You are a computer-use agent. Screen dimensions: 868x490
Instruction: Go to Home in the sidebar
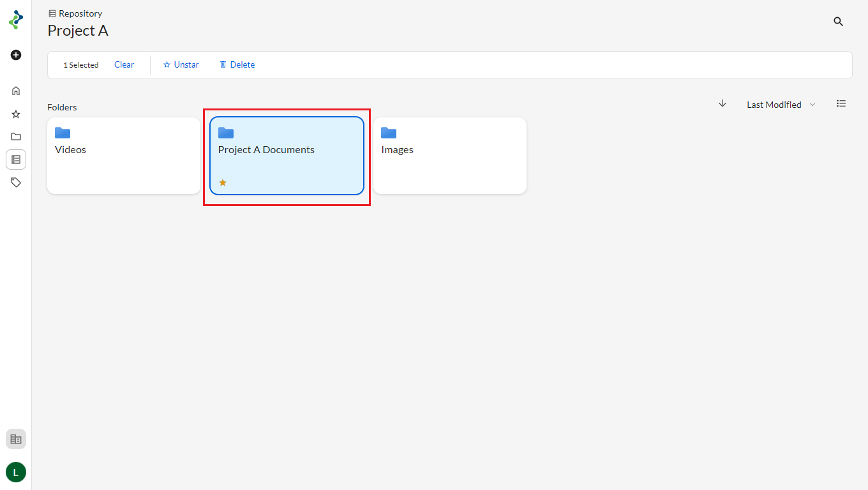click(x=16, y=91)
